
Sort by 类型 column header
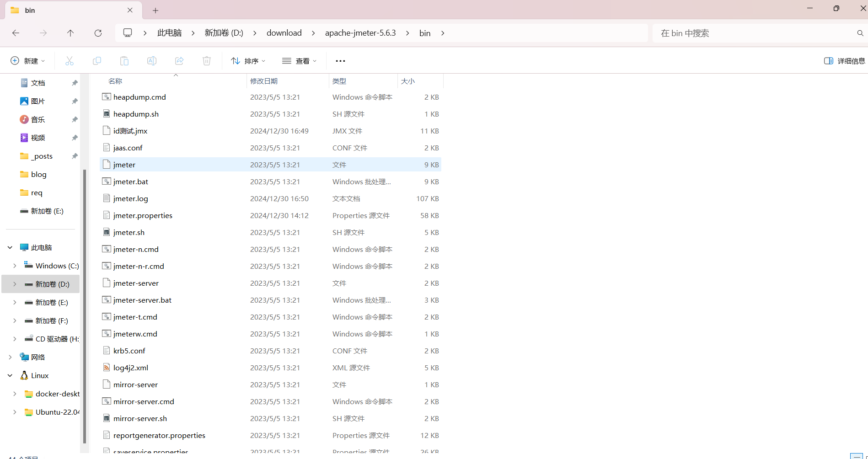[x=339, y=81]
